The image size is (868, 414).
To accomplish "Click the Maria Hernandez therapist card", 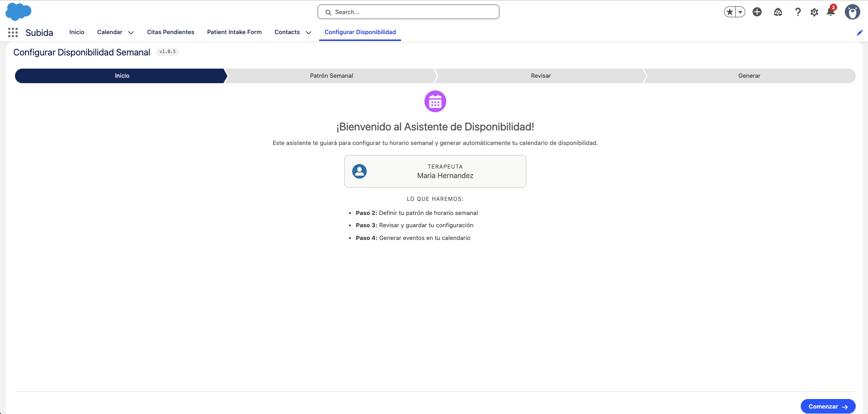I will [435, 171].
